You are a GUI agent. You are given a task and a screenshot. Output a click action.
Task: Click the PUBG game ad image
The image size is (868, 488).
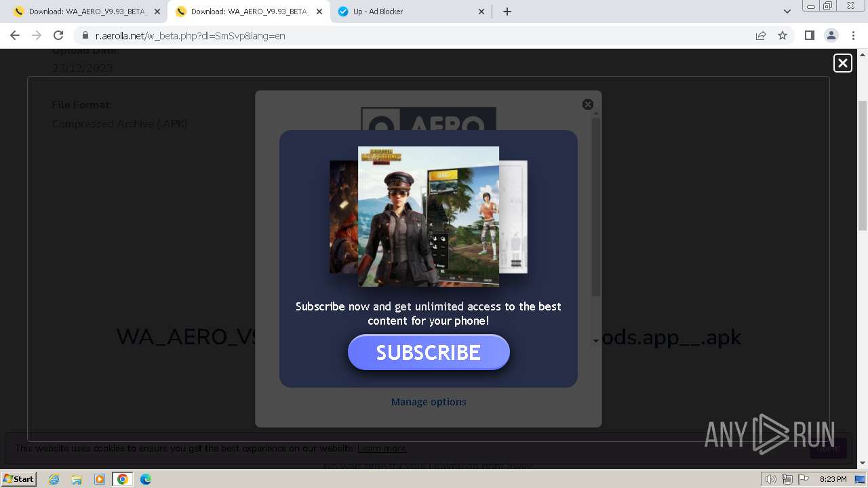tap(429, 216)
